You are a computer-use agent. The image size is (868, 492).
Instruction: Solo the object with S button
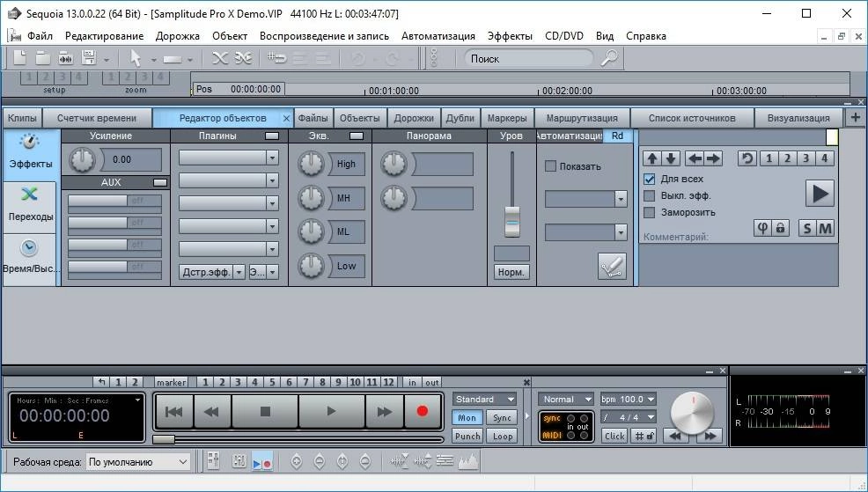(807, 227)
